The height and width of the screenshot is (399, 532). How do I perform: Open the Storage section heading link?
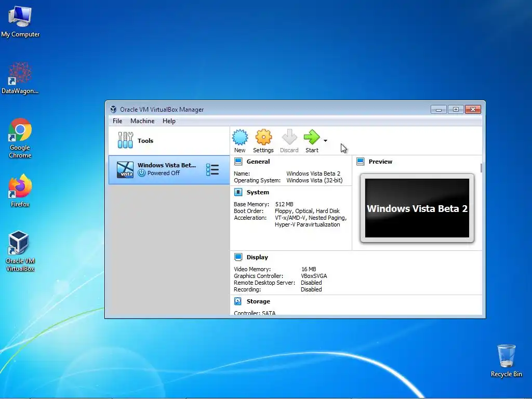pyautogui.click(x=258, y=301)
